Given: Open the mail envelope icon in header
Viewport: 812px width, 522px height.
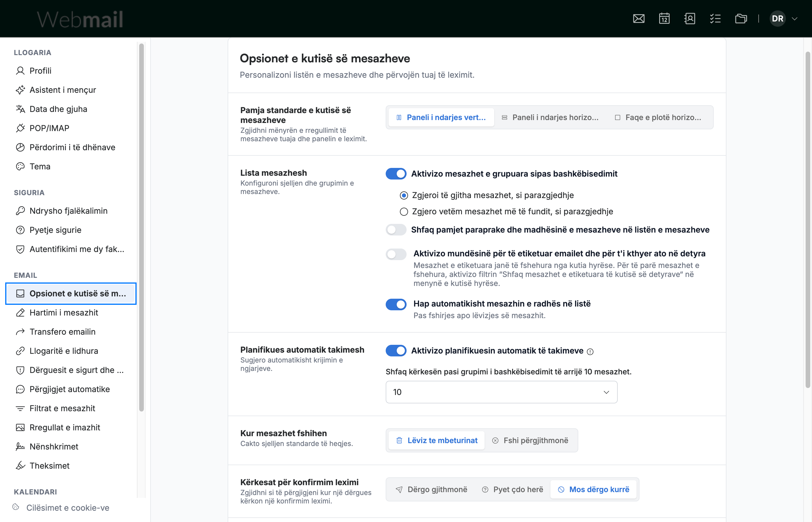Looking at the screenshot, I should 639,19.
